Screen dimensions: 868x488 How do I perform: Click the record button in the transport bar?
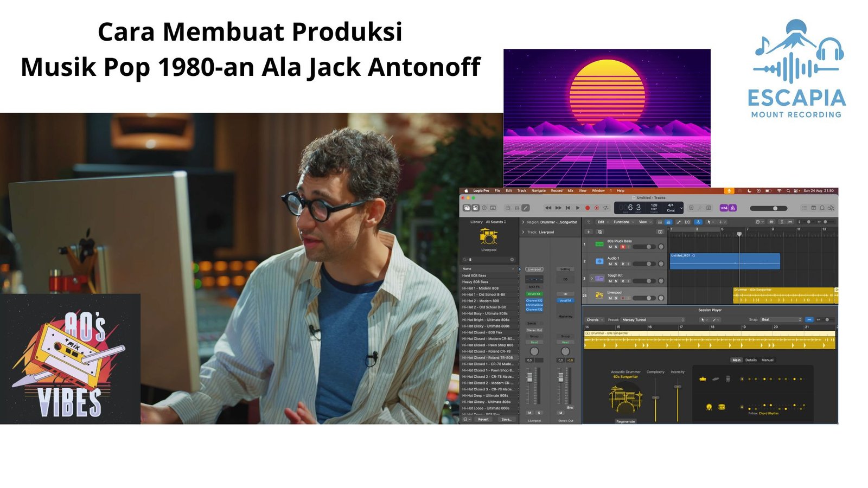588,208
